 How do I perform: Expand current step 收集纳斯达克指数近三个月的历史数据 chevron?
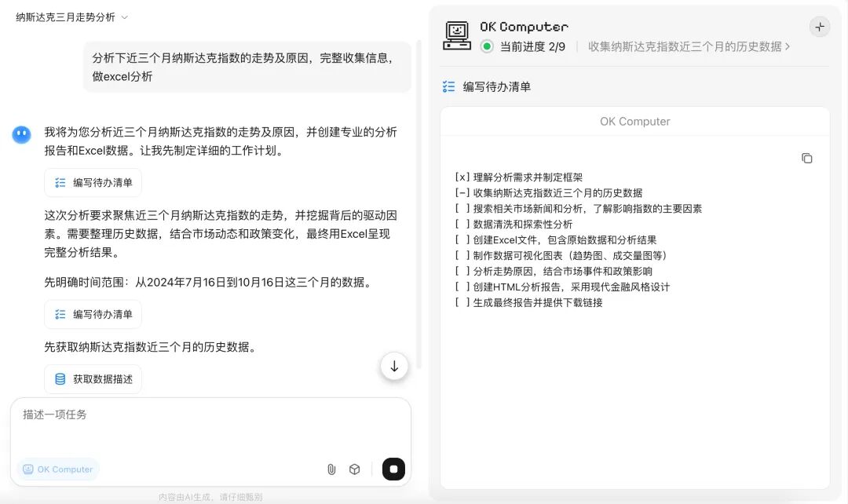pyautogui.click(x=788, y=46)
